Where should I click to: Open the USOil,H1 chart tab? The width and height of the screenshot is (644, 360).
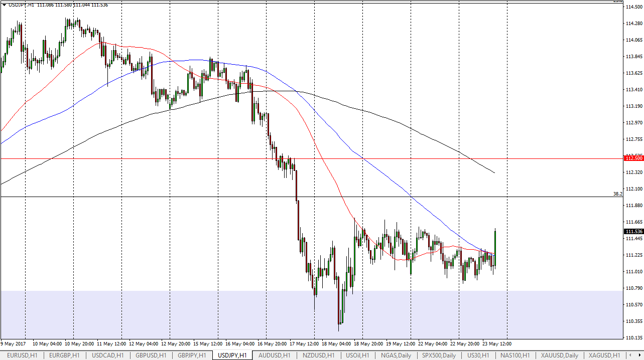tap(357, 355)
